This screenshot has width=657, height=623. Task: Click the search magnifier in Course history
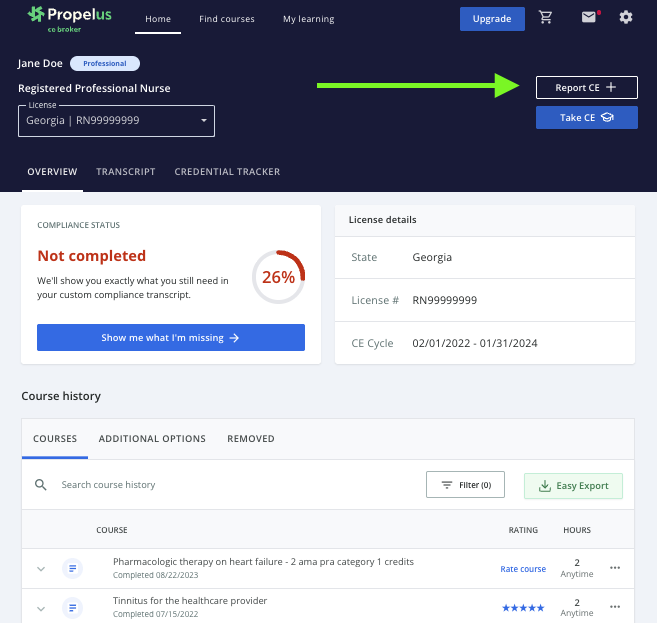pos(41,485)
